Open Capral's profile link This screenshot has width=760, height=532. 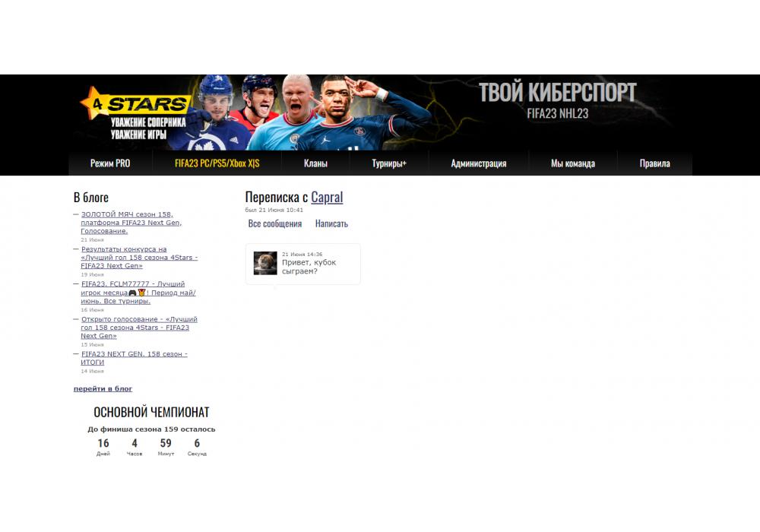(327, 197)
